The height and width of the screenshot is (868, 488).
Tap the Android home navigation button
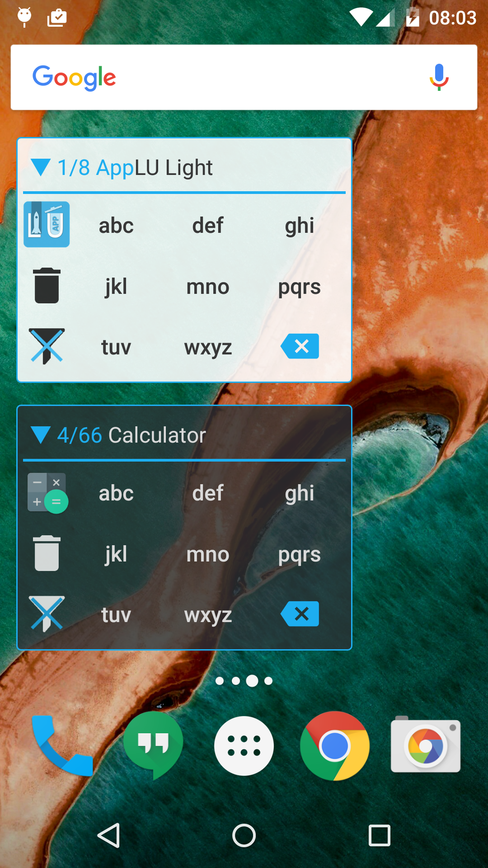pos(244,835)
